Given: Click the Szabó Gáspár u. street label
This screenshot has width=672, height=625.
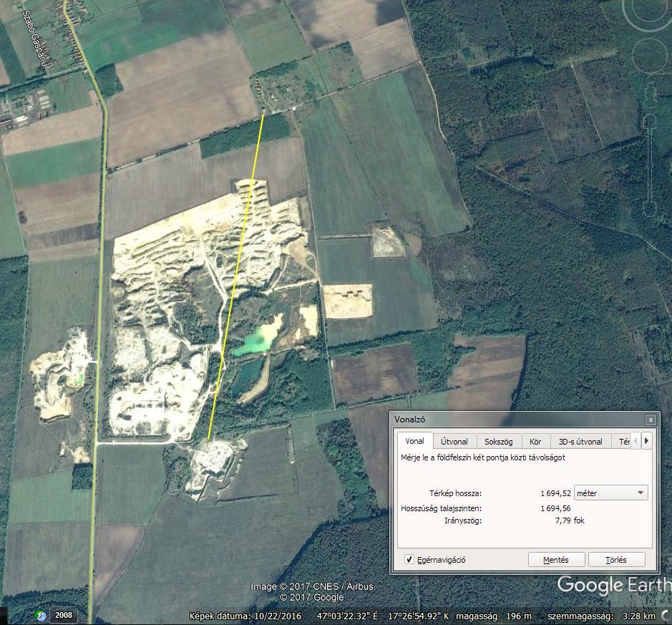Looking at the screenshot, I should [34, 39].
